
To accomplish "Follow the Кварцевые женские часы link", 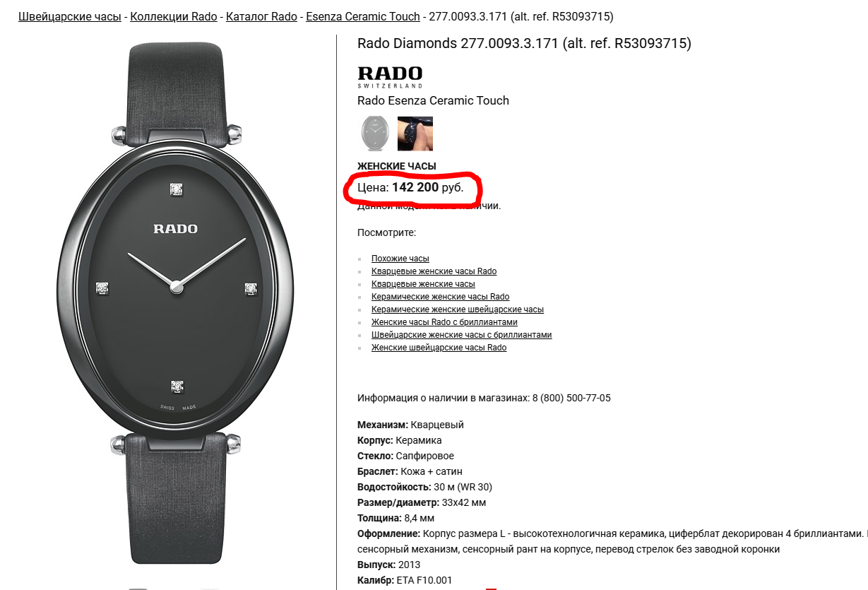I will point(423,284).
